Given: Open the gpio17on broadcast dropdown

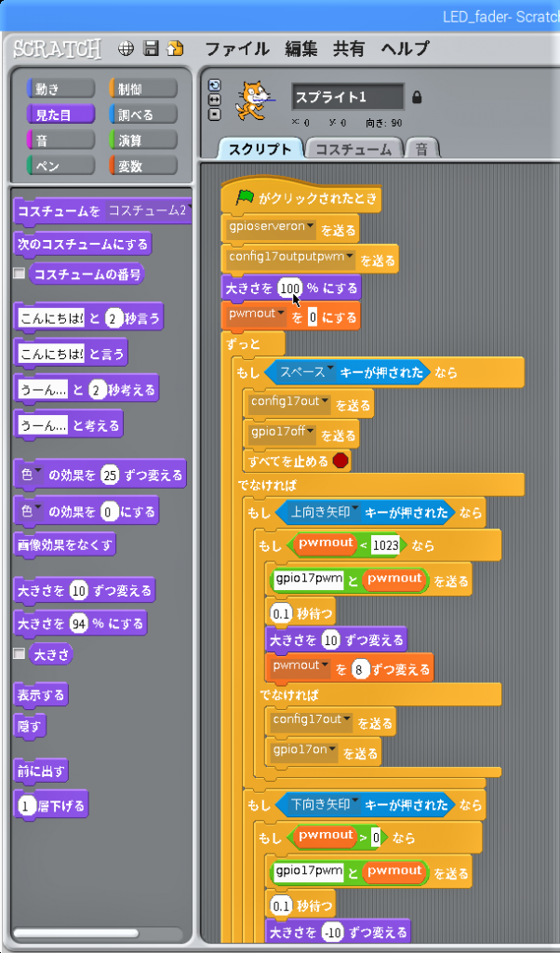Looking at the screenshot, I should (x=332, y=750).
